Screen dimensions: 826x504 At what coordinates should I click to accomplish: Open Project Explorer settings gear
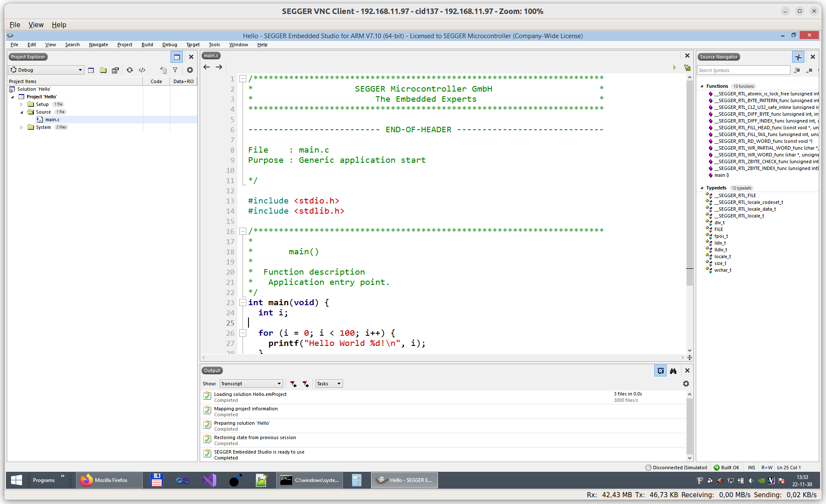tap(190, 70)
